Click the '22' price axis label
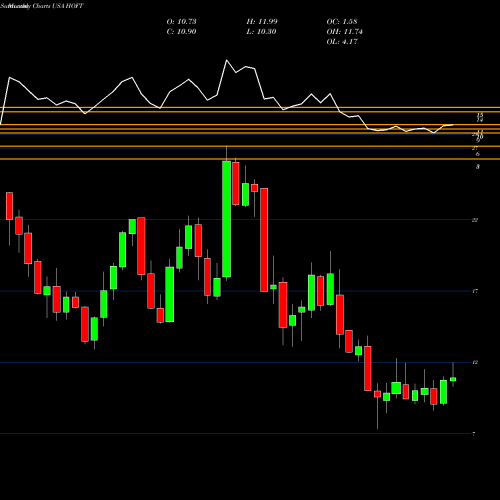The height and width of the screenshot is (500, 500). tap(475, 220)
